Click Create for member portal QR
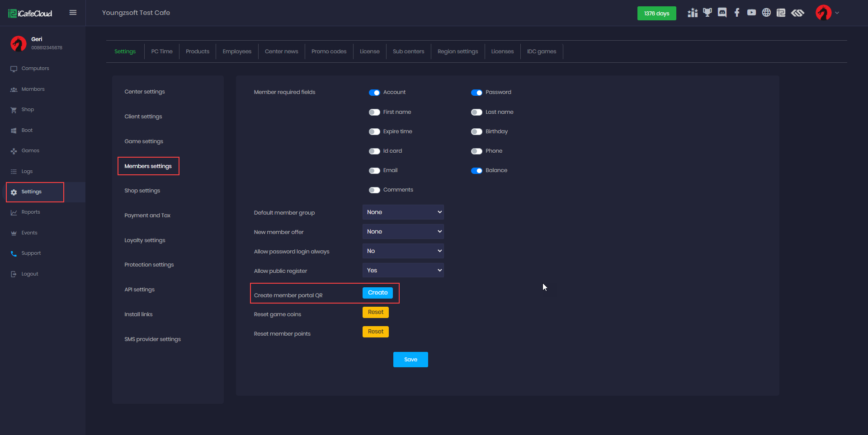This screenshot has width=868, height=435. [377, 293]
